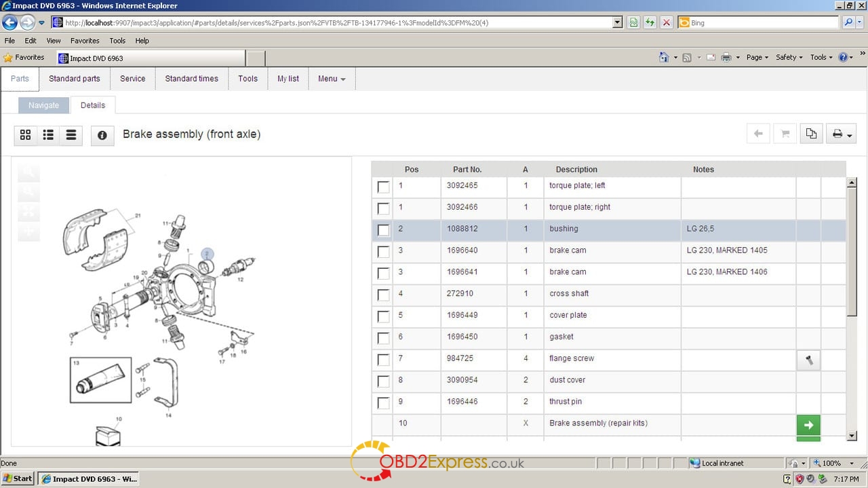
Task: Open the print options dropdown
Action: click(842, 134)
